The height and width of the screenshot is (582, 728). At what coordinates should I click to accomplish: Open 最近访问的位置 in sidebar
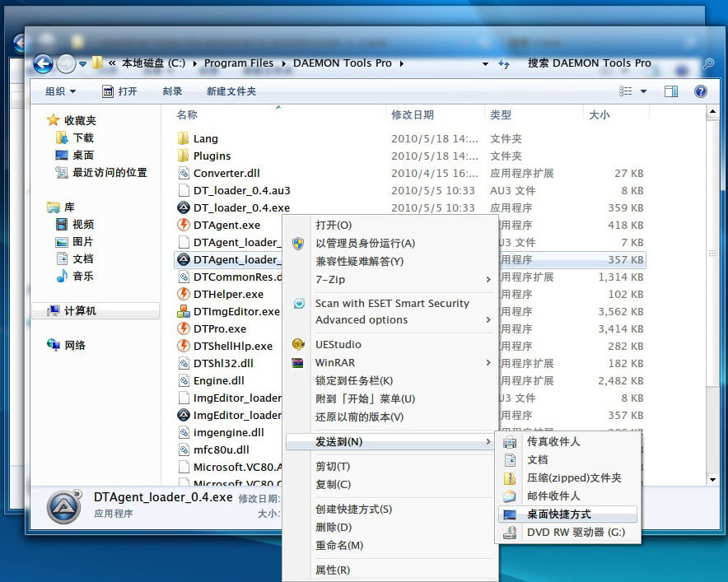pos(101,173)
